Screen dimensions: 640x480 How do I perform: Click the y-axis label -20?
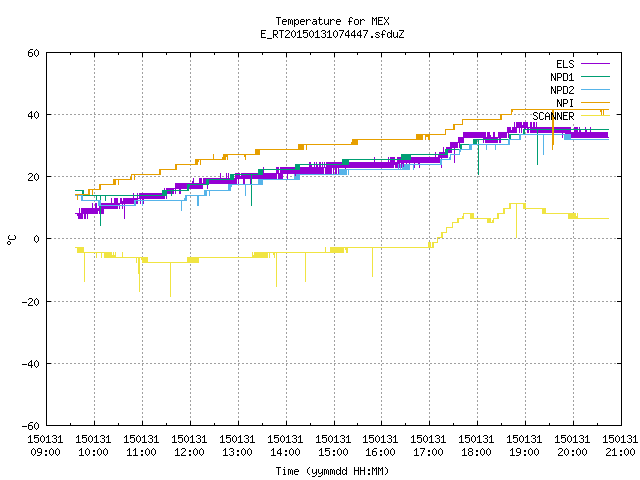[x=31, y=302]
